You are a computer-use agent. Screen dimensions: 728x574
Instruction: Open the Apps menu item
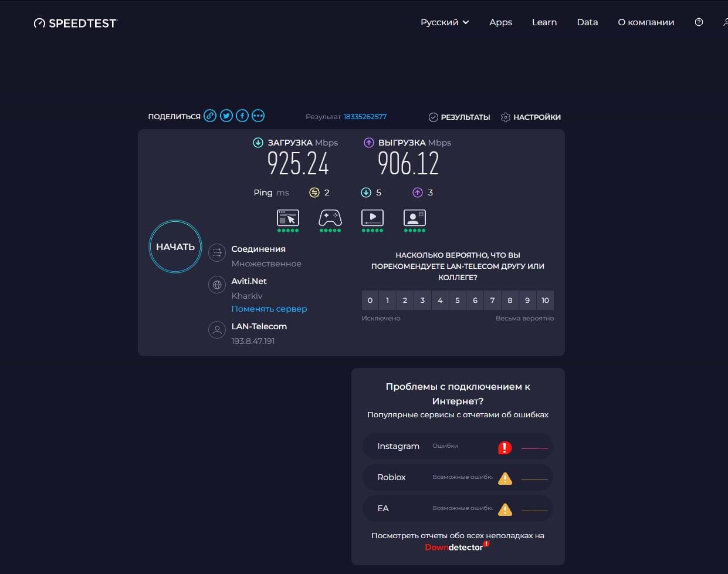click(x=500, y=22)
